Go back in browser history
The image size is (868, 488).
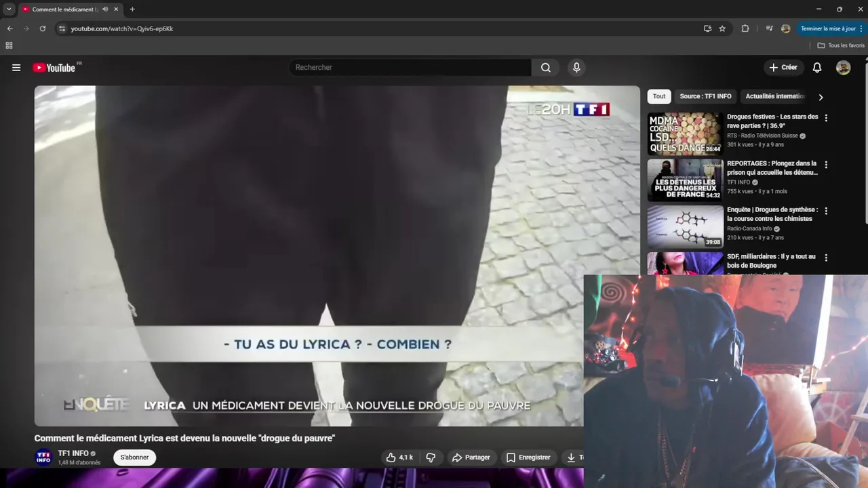(x=9, y=28)
